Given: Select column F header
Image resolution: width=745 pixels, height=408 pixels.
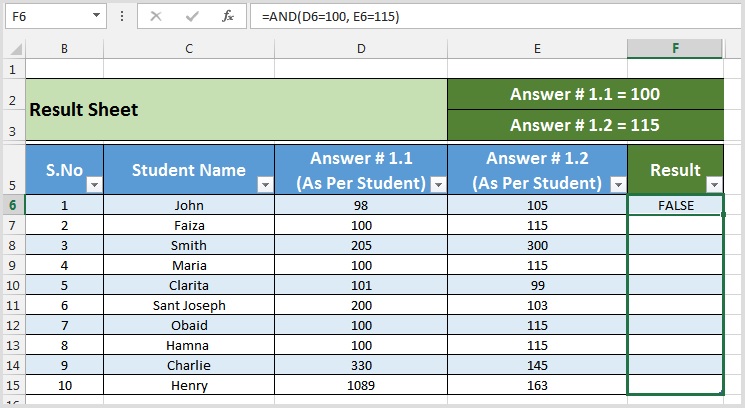Looking at the screenshot, I should coord(675,49).
